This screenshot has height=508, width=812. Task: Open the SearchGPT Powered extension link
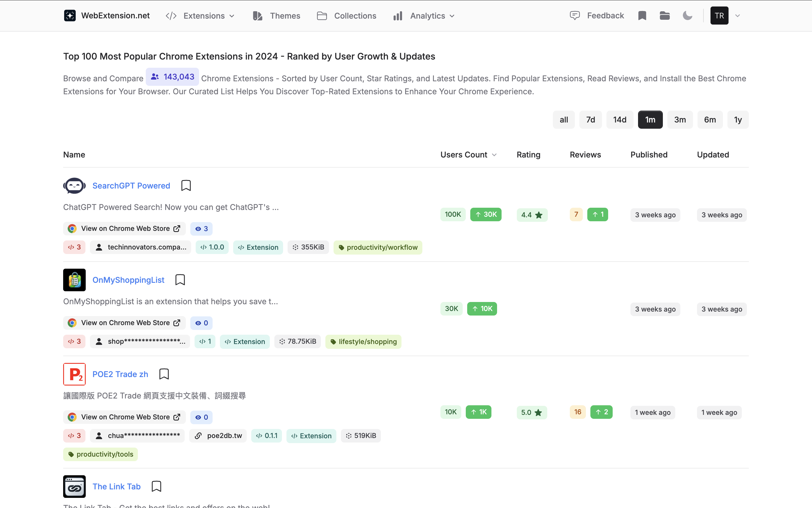(131, 185)
